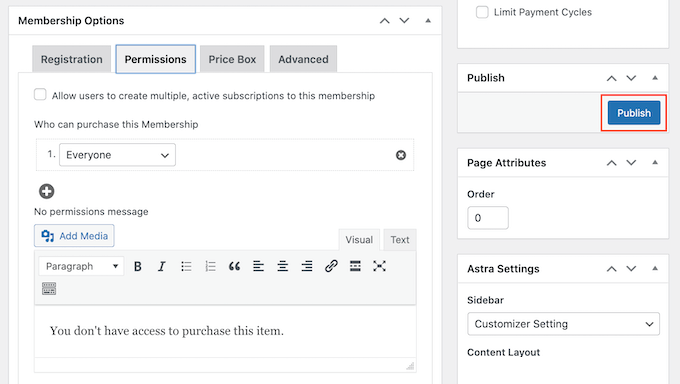Move Membership Options panel down

click(404, 20)
